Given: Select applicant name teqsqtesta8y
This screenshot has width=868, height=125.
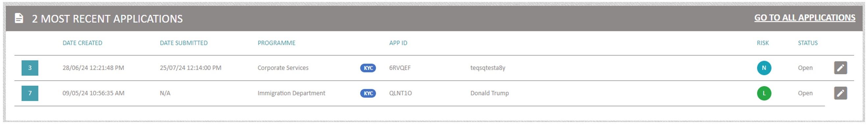Looking at the screenshot, I should [488, 68].
